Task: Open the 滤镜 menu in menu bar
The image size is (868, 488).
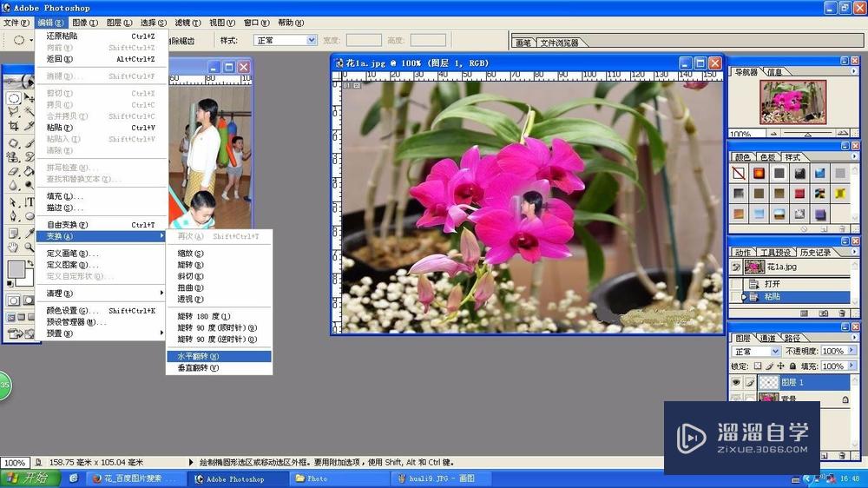Action: (187, 23)
